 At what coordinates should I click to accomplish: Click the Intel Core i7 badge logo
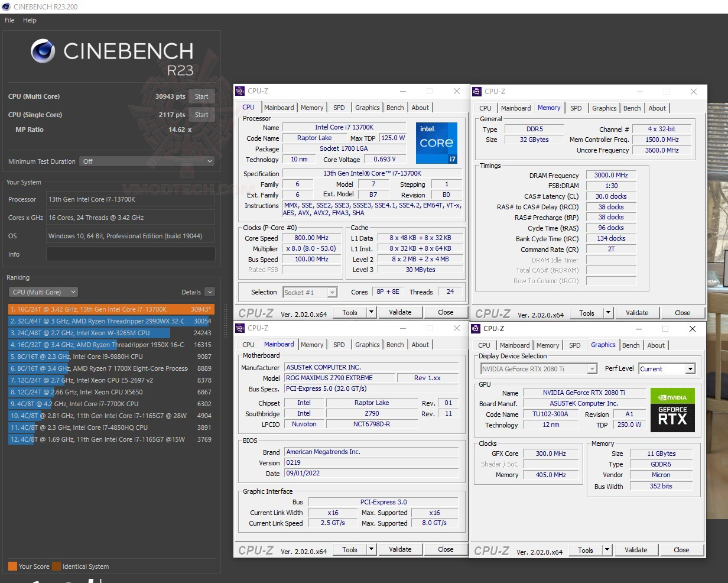[436, 143]
